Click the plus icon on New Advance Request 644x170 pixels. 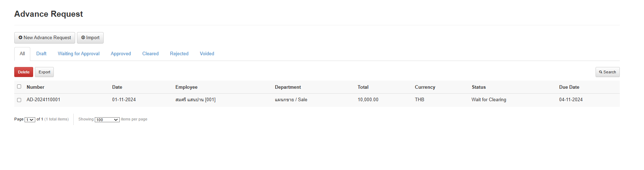point(21,38)
